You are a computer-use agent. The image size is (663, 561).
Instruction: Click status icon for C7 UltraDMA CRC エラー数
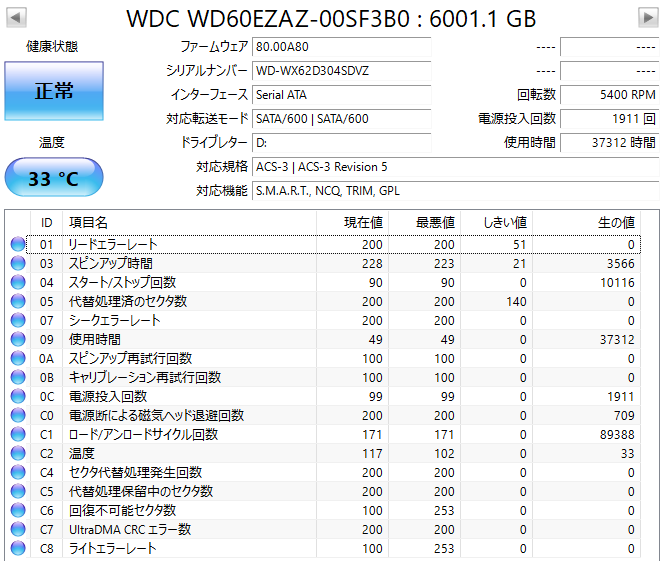pos(18,530)
